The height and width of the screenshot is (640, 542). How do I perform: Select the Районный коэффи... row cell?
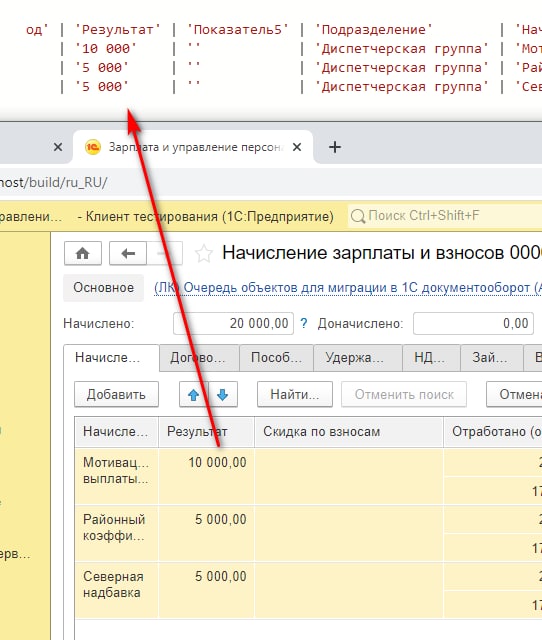116,533
